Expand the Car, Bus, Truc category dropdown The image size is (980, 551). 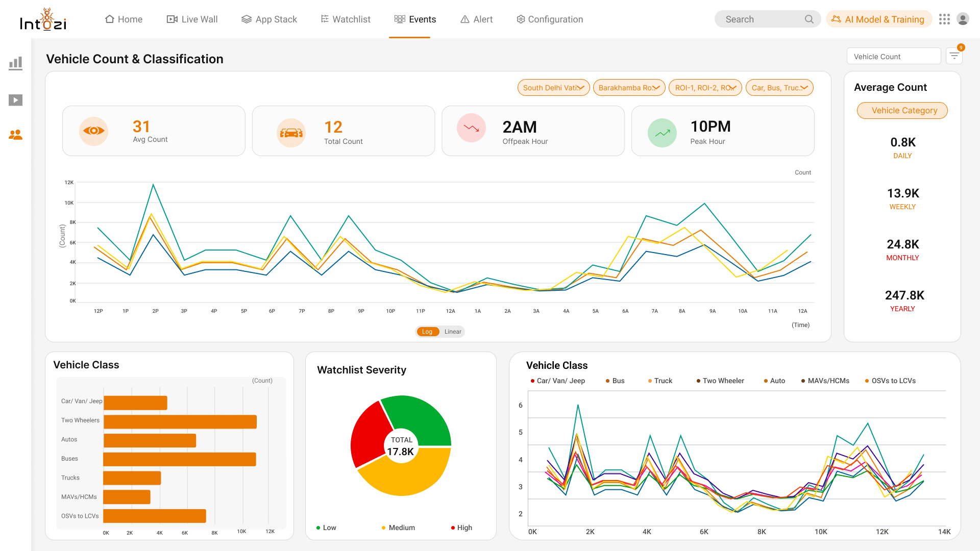[x=778, y=87]
